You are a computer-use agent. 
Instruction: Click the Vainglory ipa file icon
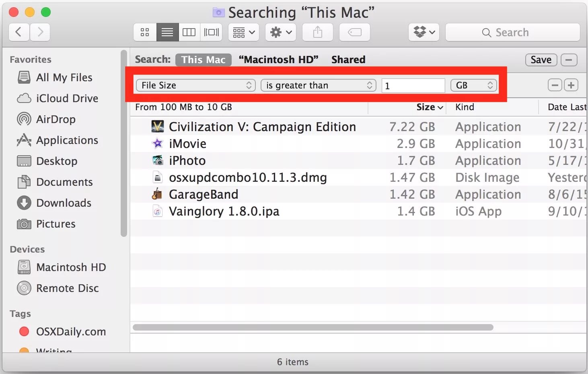coord(158,211)
